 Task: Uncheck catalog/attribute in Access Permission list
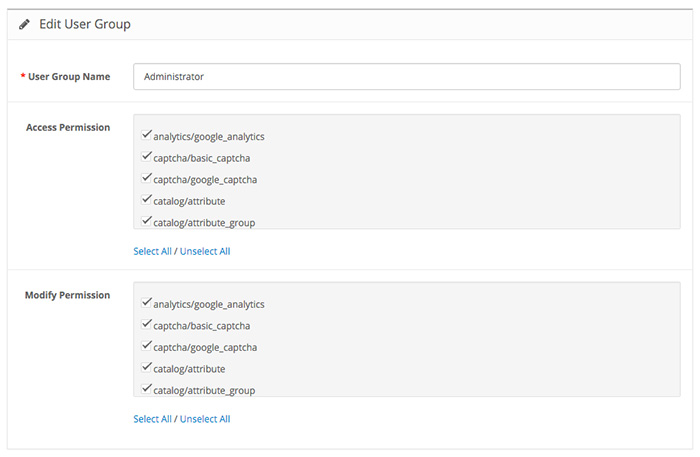point(146,199)
